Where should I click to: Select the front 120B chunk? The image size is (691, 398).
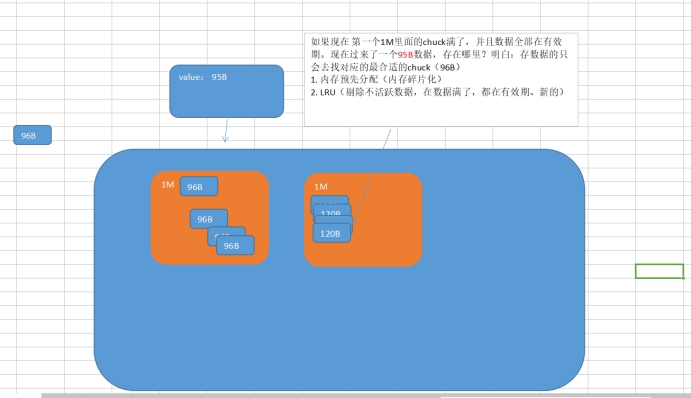(332, 234)
